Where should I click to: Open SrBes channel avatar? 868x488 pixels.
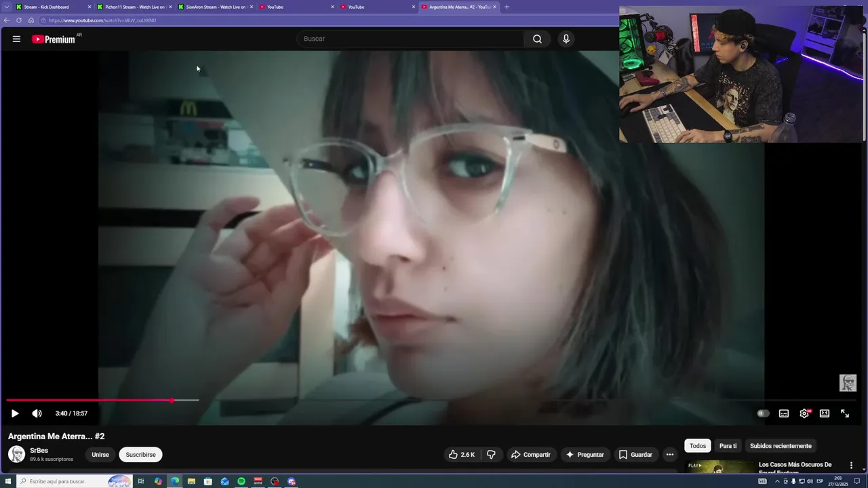(x=16, y=454)
